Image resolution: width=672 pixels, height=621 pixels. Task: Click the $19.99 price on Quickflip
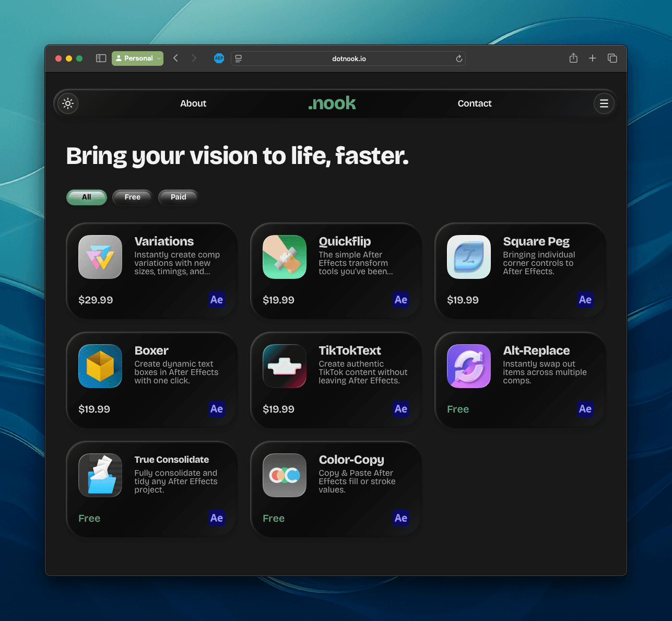(x=278, y=300)
